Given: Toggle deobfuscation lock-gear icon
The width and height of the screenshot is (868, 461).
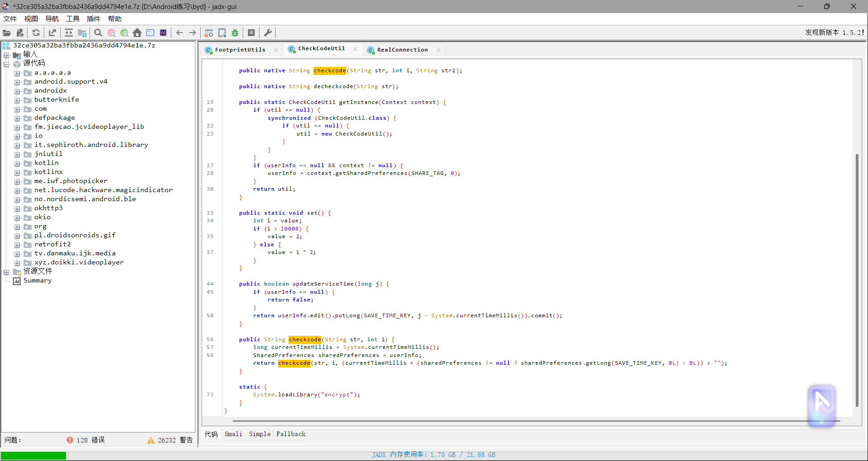Looking at the screenshot, I should click(x=209, y=33).
